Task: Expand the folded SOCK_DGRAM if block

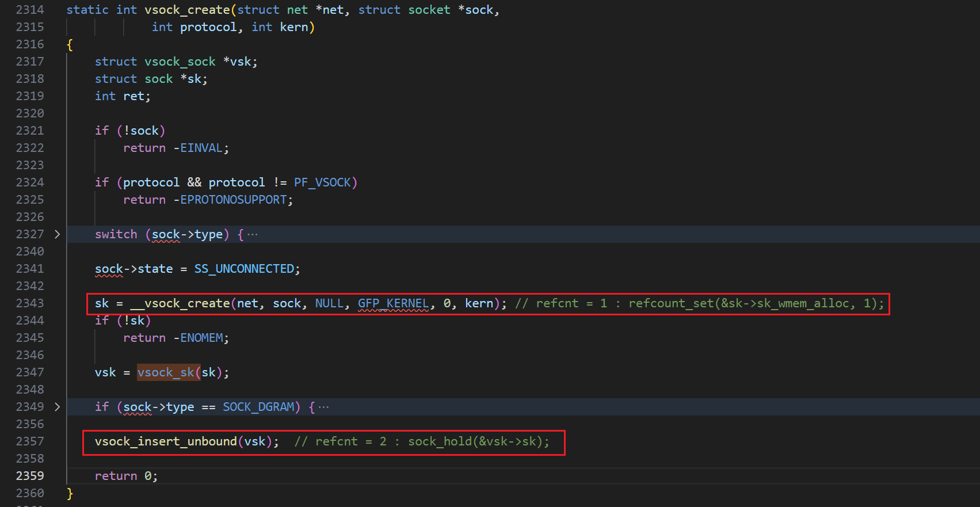Action: coord(57,407)
